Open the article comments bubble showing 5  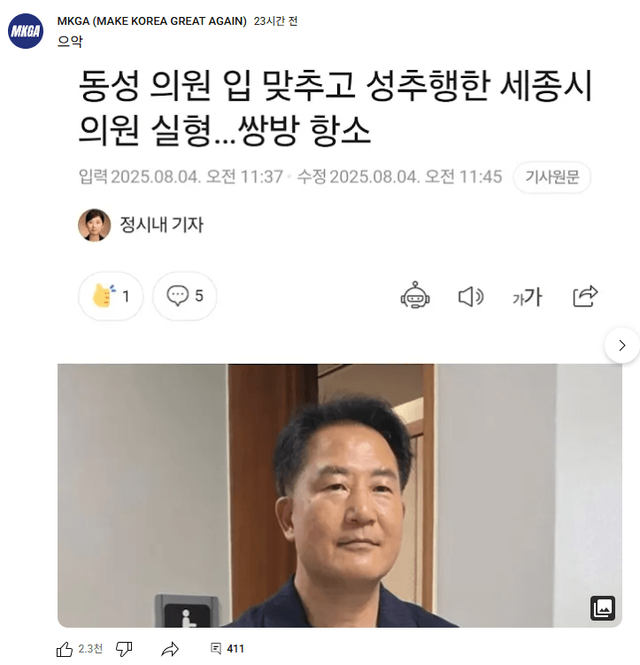[x=185, y=296]
